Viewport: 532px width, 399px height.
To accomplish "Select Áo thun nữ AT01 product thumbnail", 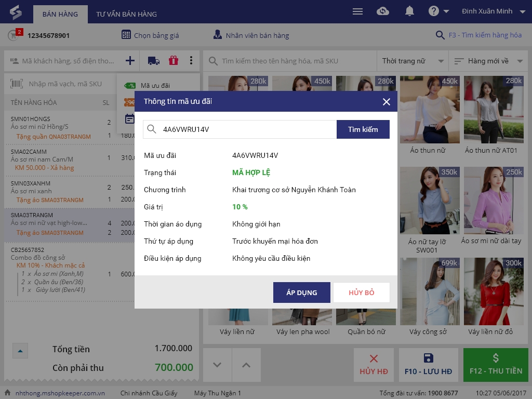I will click(x=494, y=109).
